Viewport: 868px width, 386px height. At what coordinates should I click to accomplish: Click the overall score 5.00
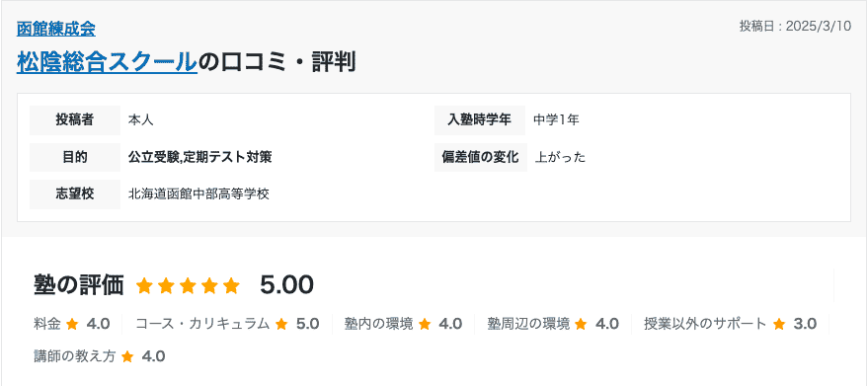tap(286, 285)
